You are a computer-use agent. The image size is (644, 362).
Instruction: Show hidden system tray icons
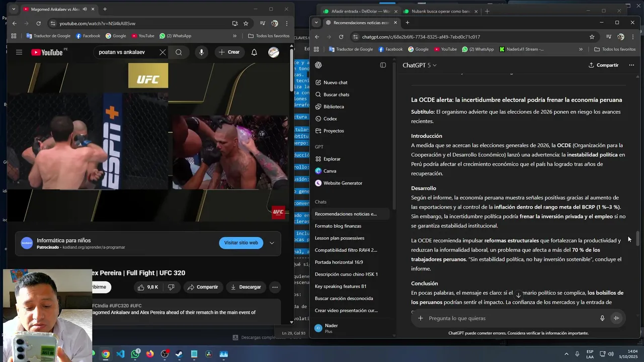(x=567, y=354)
